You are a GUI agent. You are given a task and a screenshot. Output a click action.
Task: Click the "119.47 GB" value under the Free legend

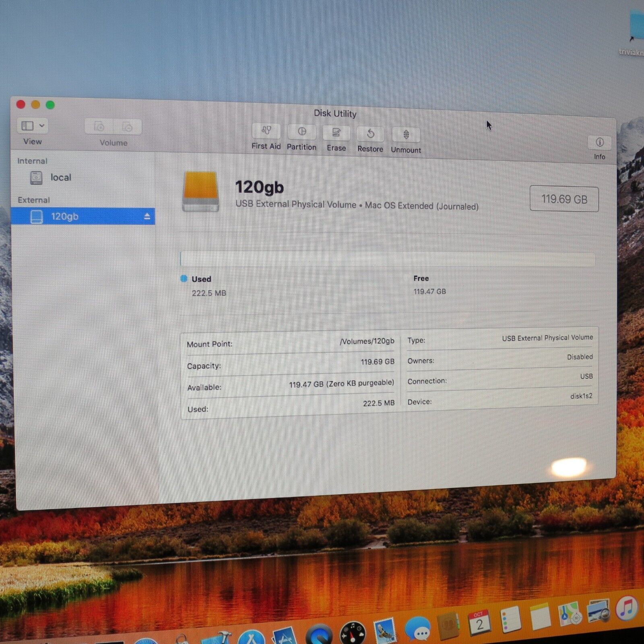(429, 291)
